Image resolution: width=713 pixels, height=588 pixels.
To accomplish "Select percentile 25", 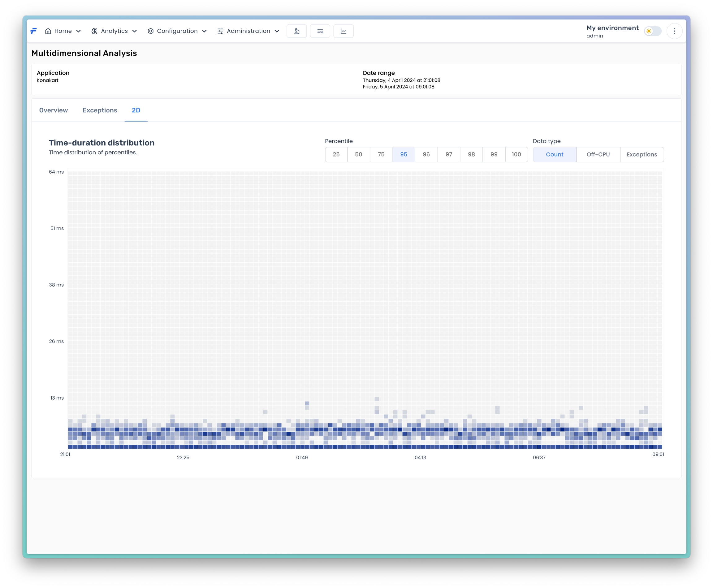I will pyautogui.click(x=336, y=154).
